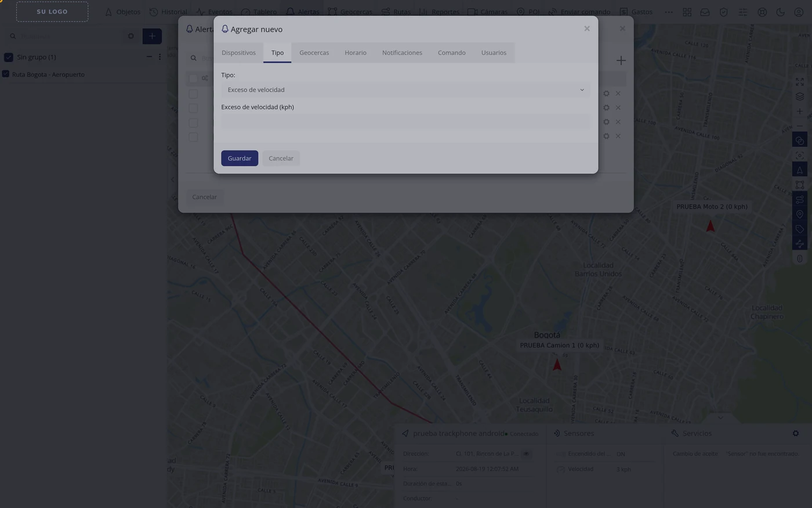Screen dimensions: 812x508
Task: Toggle the select-all checkbox in the Alertas list header
Action: tap(193, 79)
